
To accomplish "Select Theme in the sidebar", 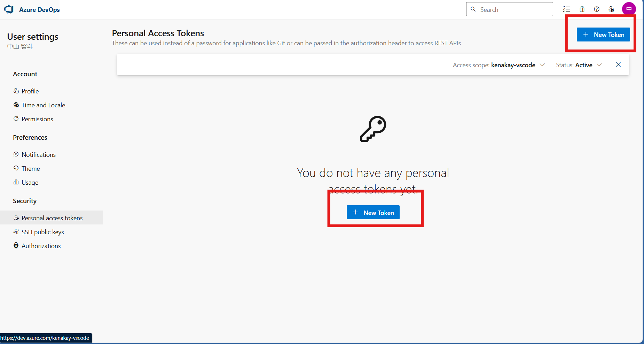I will pos(31,169).
